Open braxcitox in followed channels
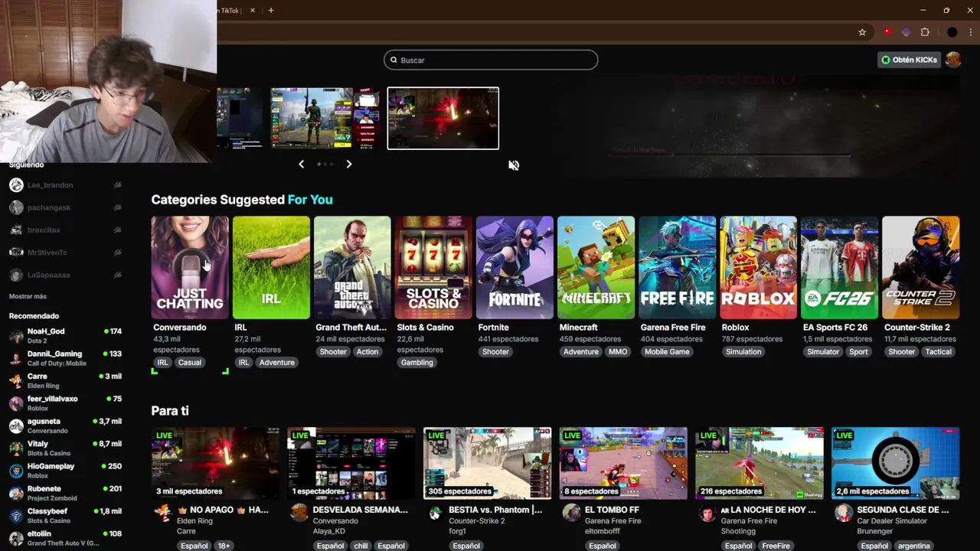The height and width of the screenshot is (551, 980). [65, 230]
